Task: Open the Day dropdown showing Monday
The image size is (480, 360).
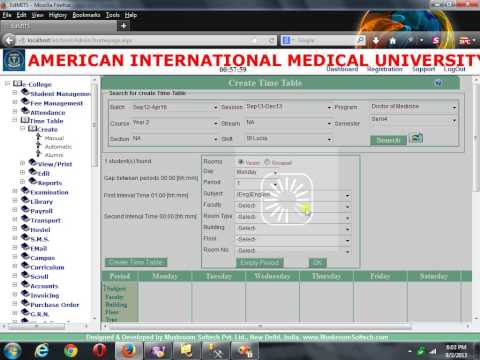Action: pos(257,172)
